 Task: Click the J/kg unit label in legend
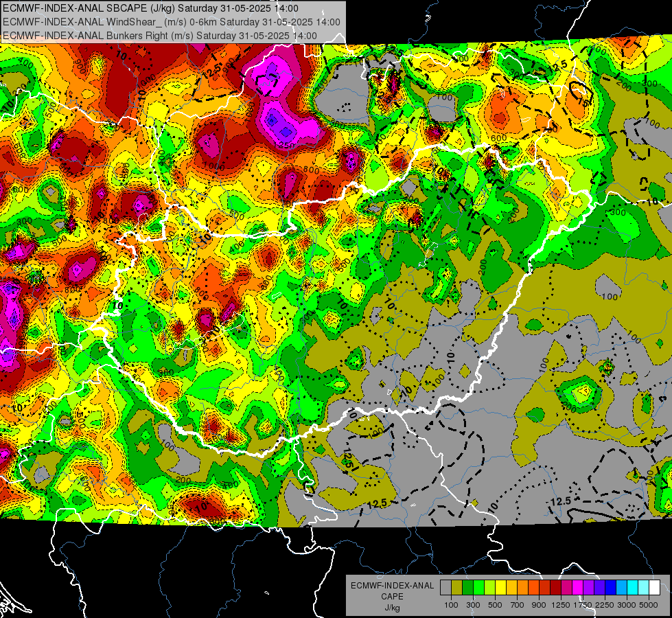[x=392, y=608]
